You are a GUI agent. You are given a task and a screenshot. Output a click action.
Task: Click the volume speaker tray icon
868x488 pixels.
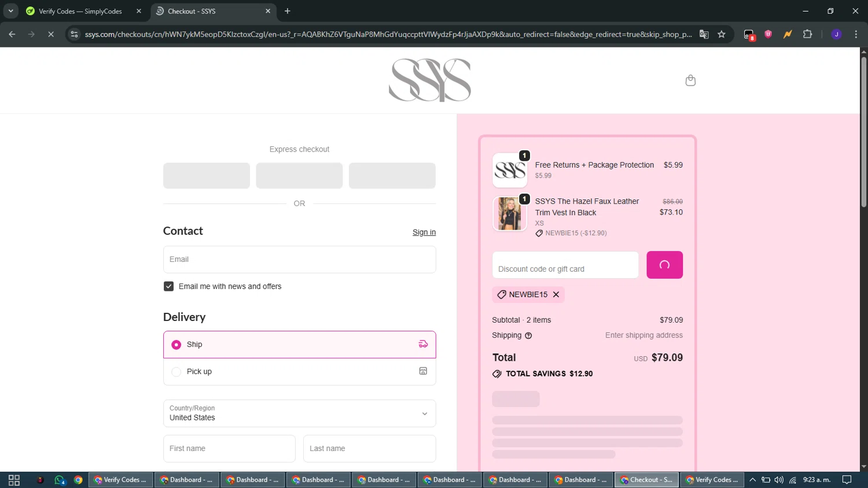779,480
